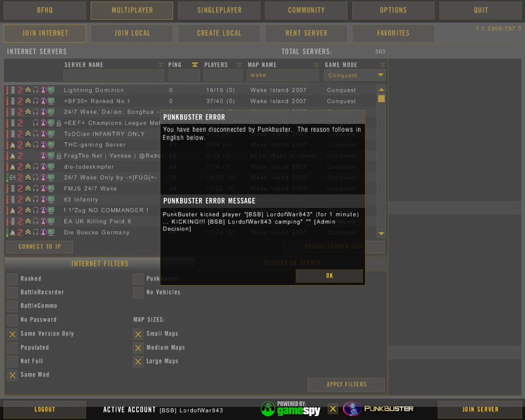525x420 pixels.
Task: Click green monitor icon in FMJS 24/7 Wake row
Action: point(51,189)
